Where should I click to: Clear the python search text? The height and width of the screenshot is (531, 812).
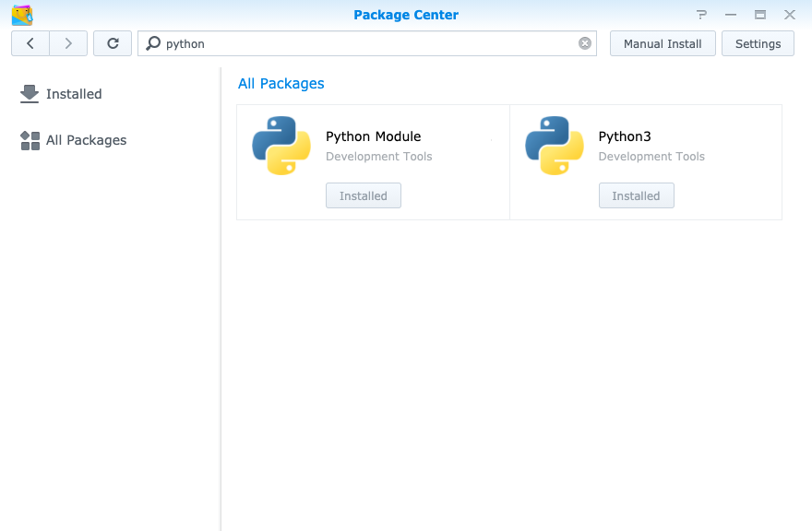pyautogui.click(x=585, y=43)
